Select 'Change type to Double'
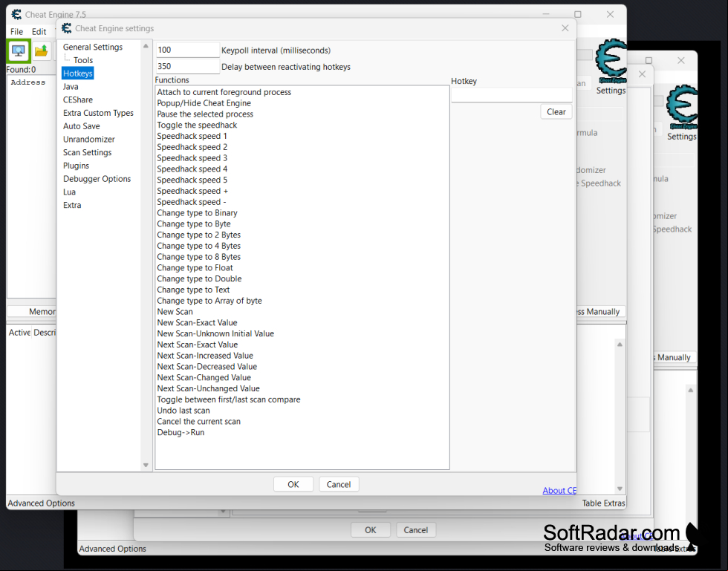This screenshot has height=571, width=728. coord(199,279)
